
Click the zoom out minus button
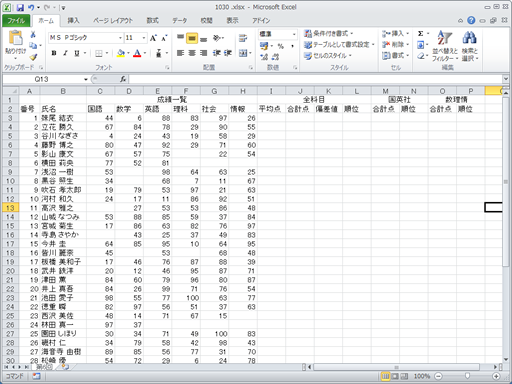(438, 376)
